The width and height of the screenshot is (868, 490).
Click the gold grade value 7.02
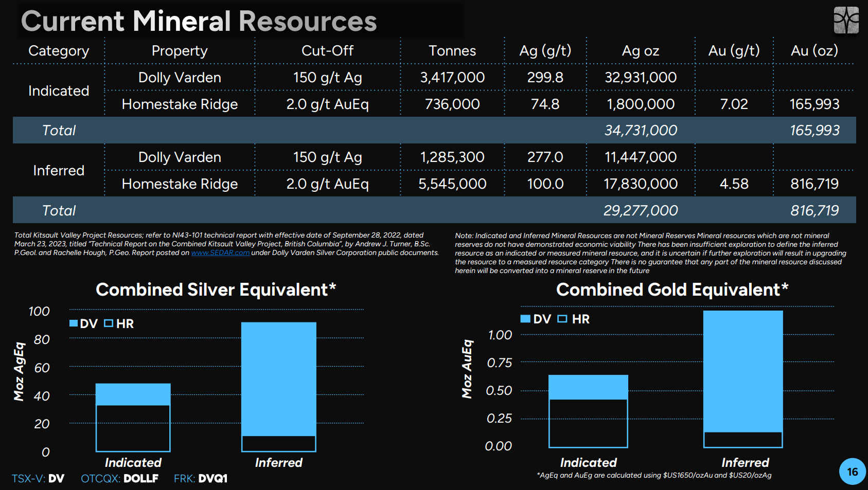tap(734, 104)
